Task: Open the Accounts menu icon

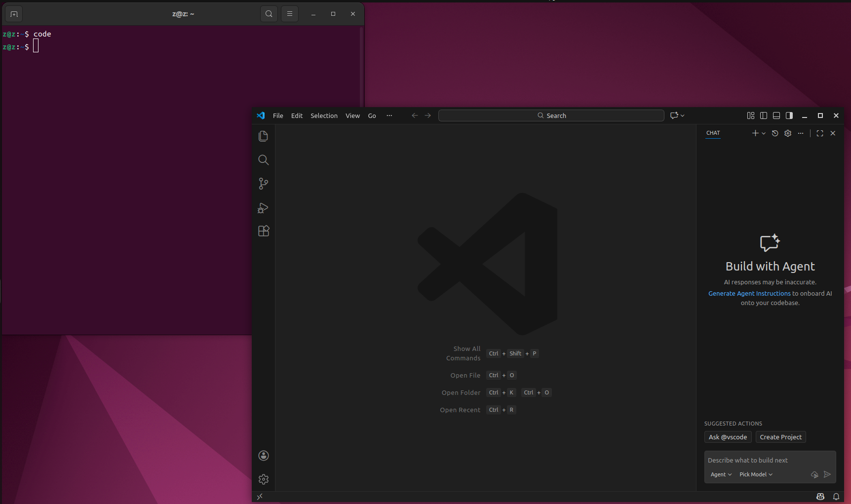Action: pos(264,456)
